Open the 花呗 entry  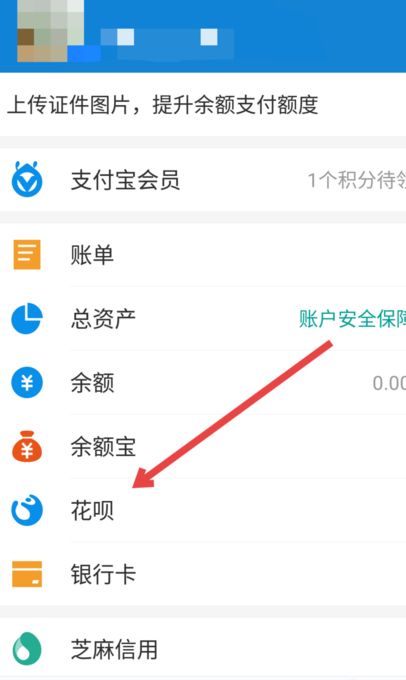coord(203,510)
